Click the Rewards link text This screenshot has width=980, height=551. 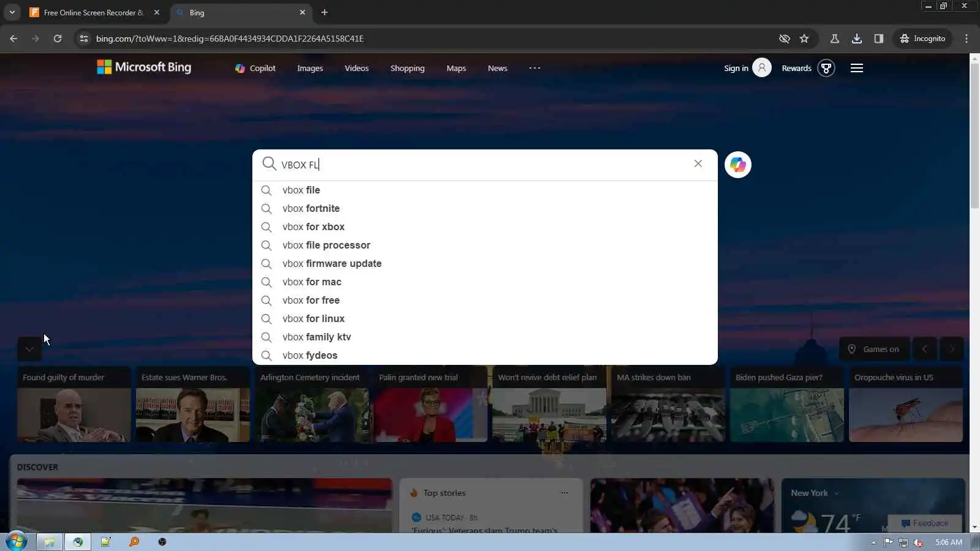click(x=796, y=69)
